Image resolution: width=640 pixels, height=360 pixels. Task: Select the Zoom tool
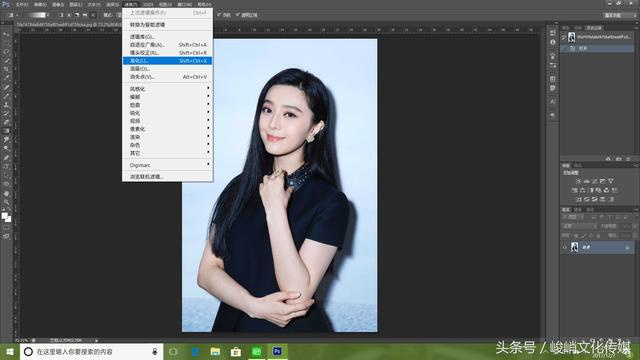click(x=6, y=202)
